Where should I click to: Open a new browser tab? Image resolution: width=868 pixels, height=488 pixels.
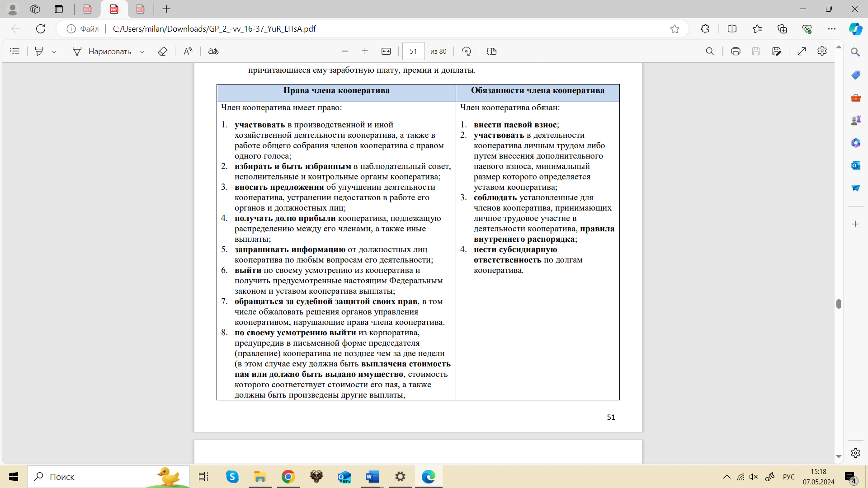(166, 9)
